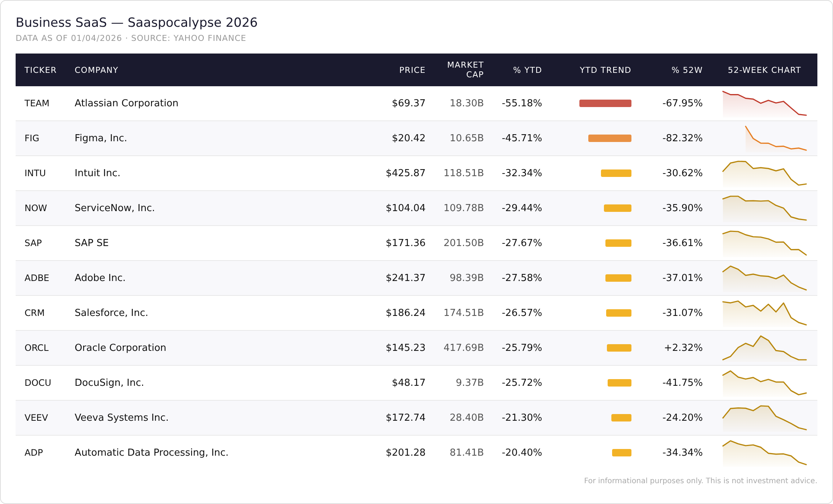Click the investment advice disclaimer text

[701, 481]
